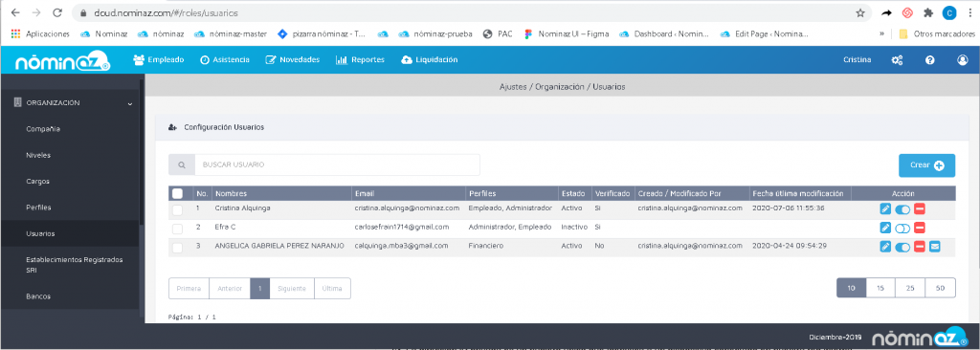Collapse the ORGANIZACIÓN sidebar section
980x350 pixels.
72,103
